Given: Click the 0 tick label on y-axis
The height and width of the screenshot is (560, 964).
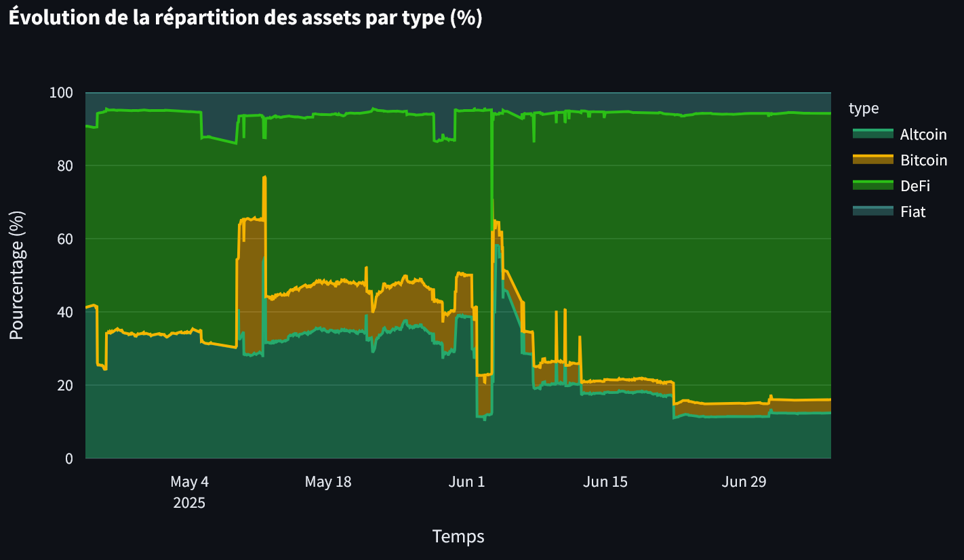Looking at the screenshot, I should pyautogui.click(x=68, y=458).
